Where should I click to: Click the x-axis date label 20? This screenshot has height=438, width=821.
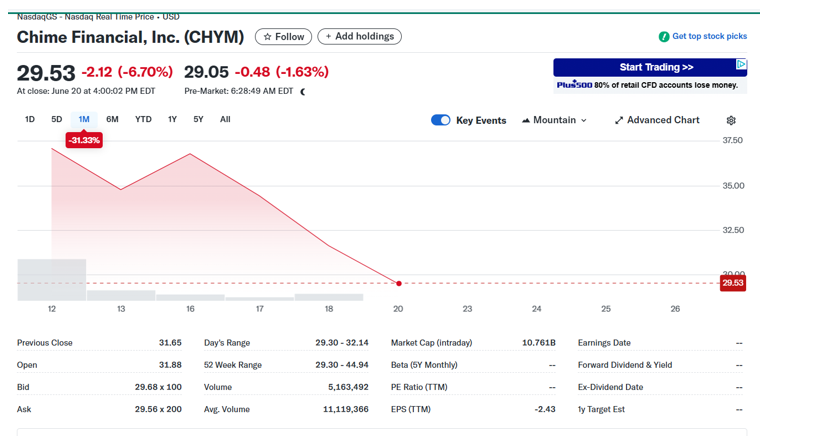398,309
